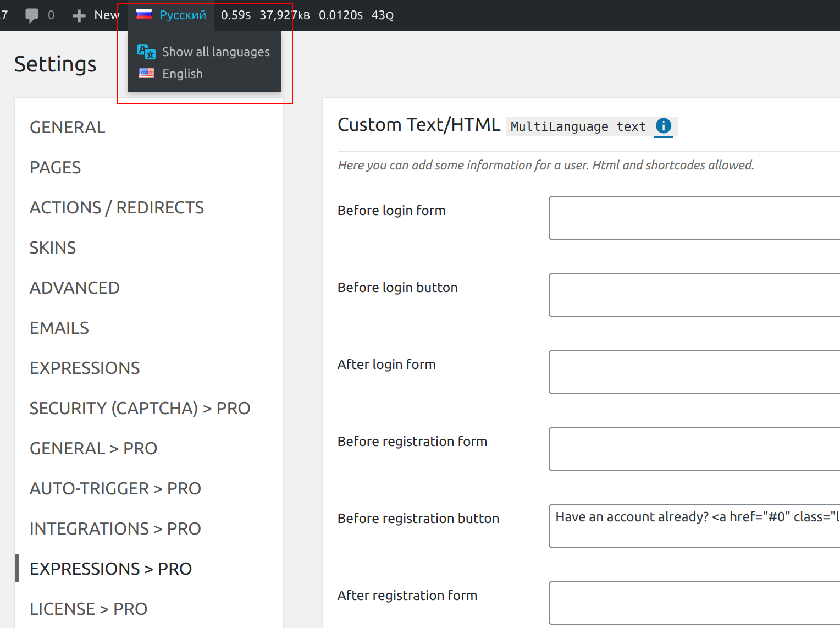Click the plus icon beside New
The width and height of the screenshot is (840, 628).
[79, 15]
